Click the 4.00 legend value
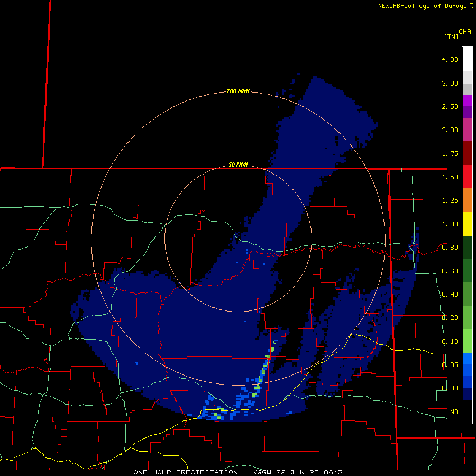476x476 pixels. point(450,59)
